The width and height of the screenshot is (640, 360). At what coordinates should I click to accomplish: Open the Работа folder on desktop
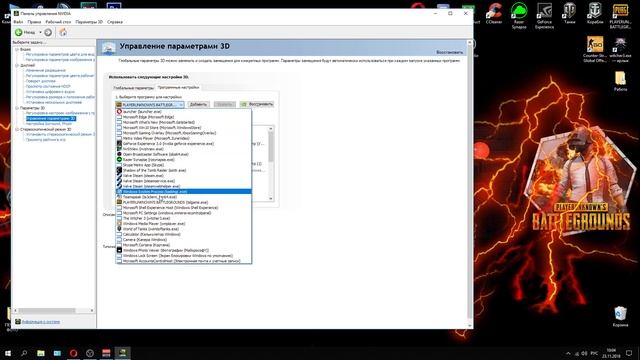tap(620, 81)
